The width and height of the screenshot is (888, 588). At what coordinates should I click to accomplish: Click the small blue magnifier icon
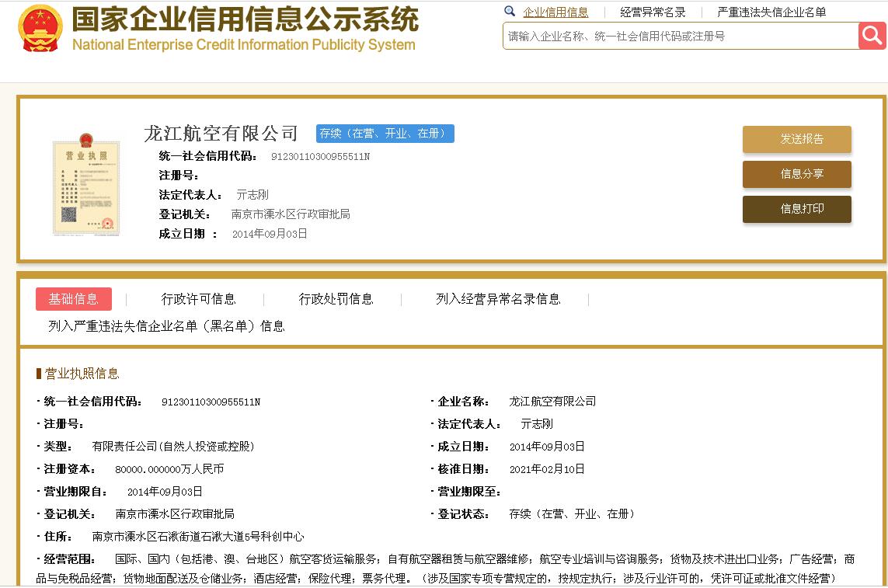pyautogui.click(x=510, y=11)
